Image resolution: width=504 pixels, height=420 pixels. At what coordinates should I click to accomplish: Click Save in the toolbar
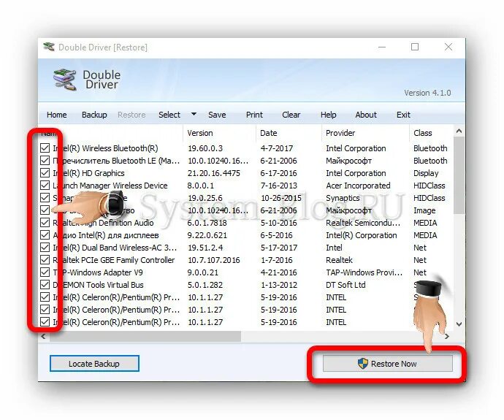[217, 115]
